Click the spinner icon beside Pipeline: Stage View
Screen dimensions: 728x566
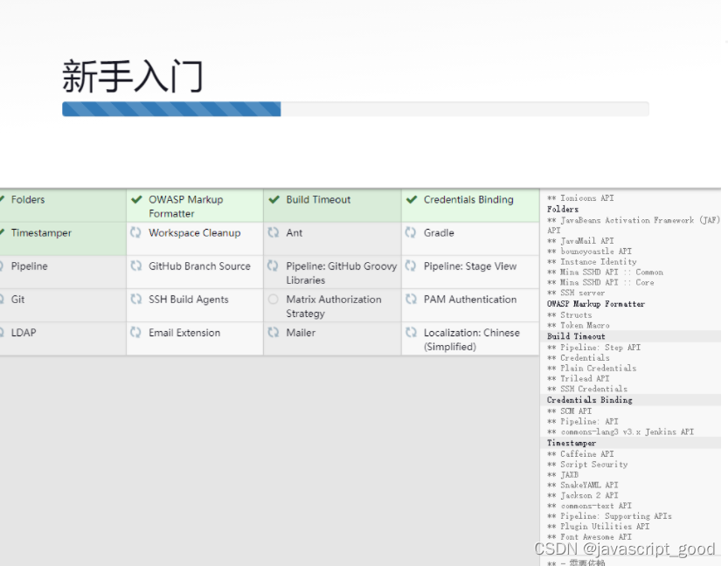tap(411, 266)
